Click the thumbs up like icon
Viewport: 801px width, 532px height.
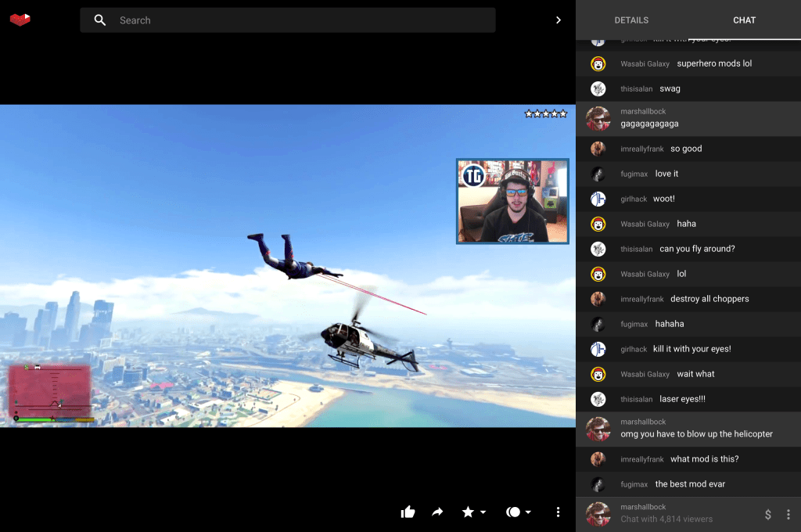[408, 512]
